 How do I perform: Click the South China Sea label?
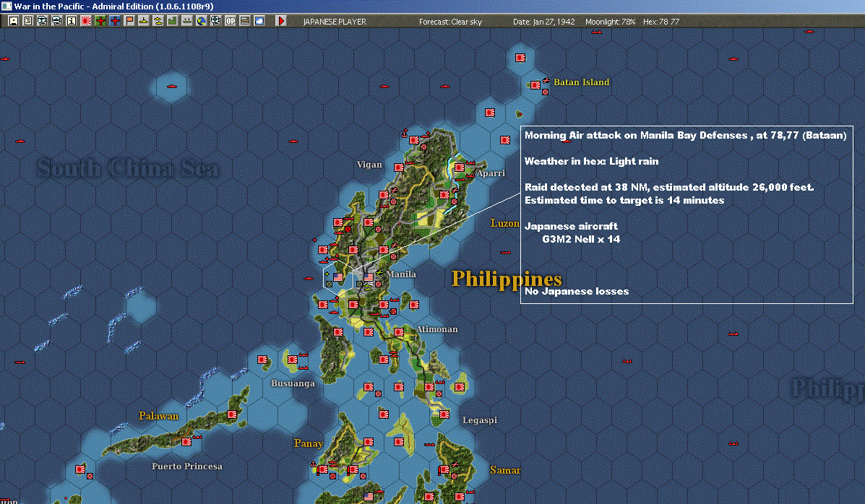128,168
